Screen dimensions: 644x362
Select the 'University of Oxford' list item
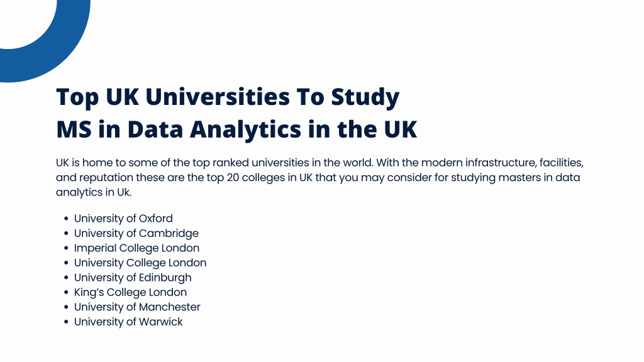tap(123, 218)
